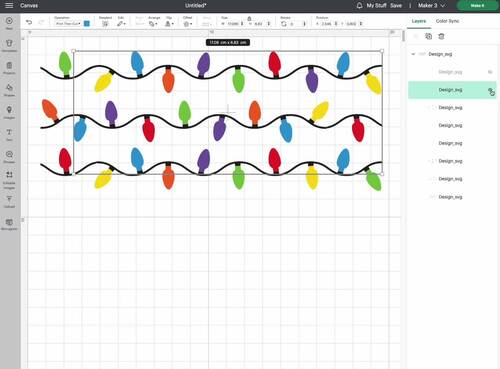Click the Y position stepper arrows
This screenshot has height=369, width=500.
click(x=361, y=24)
